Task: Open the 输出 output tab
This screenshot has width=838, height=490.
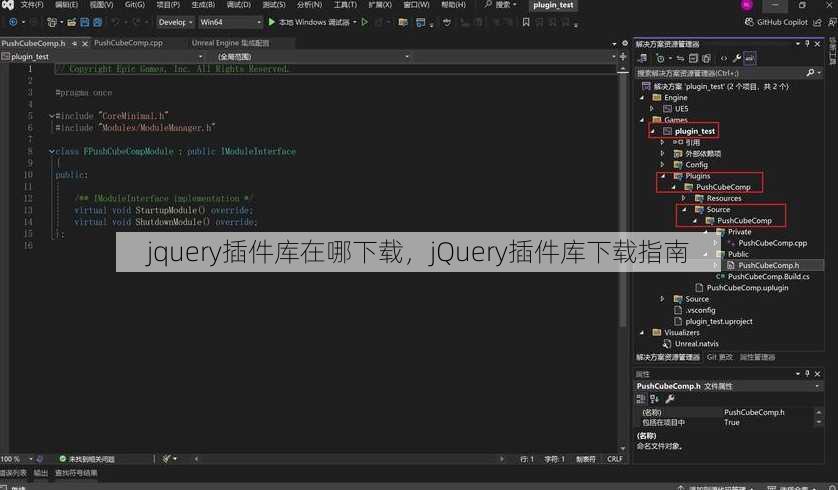Action: (x=41, y=473)
